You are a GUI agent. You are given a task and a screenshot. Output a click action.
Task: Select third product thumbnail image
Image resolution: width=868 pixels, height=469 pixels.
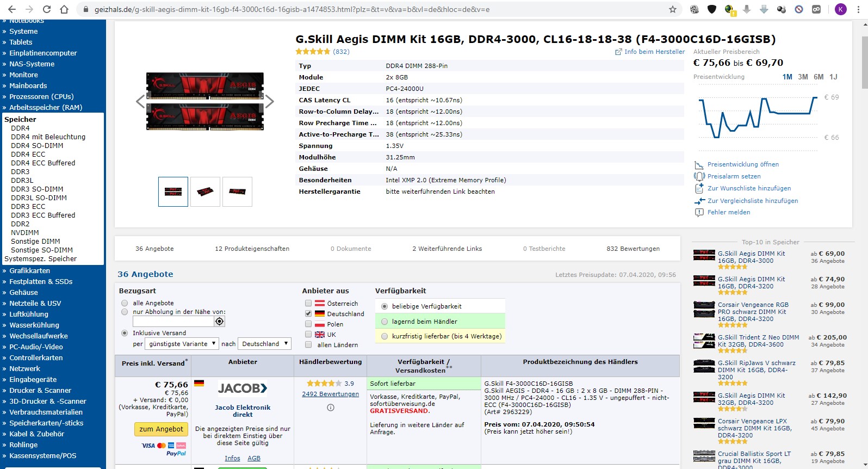237,192
